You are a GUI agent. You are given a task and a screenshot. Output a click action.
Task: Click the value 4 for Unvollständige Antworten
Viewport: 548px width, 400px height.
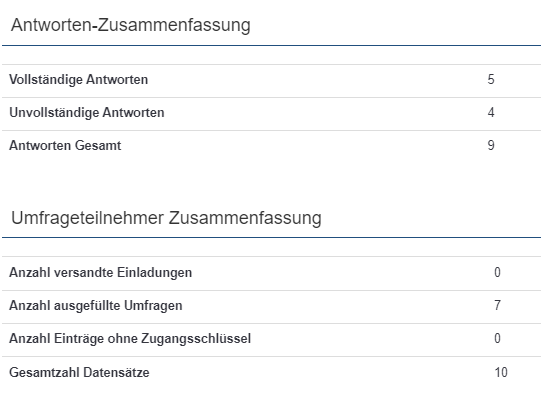pos(491,112)
